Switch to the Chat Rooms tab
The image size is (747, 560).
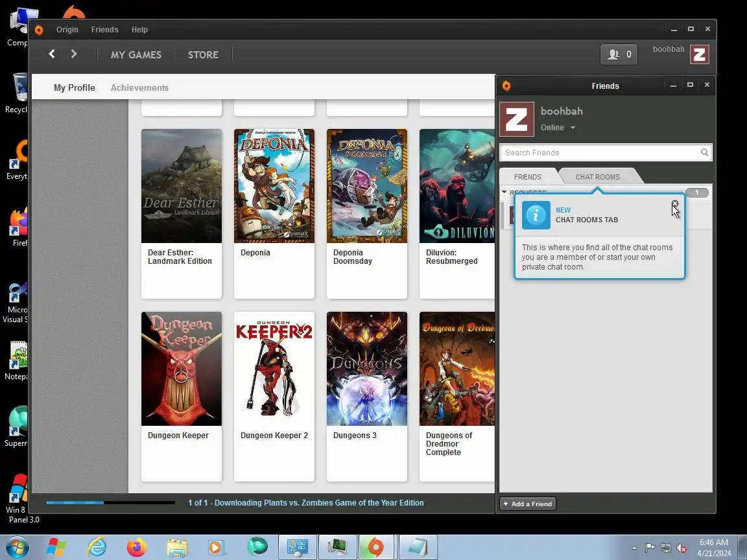(x=598, y=177)
